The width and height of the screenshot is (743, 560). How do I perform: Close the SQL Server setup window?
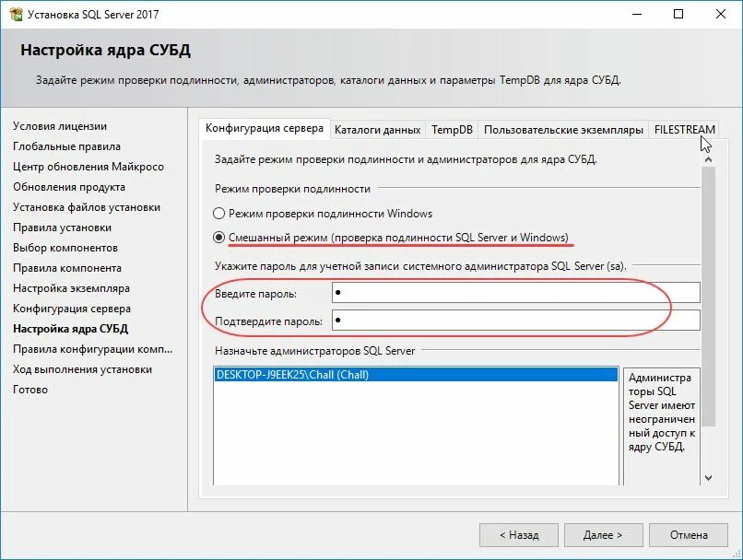pos(721,15)
